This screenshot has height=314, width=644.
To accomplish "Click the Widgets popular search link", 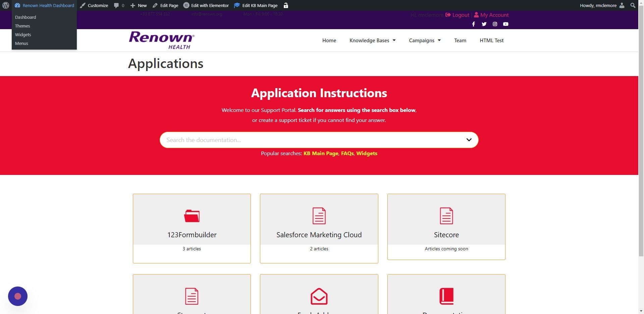I will [x=367, y=153].
